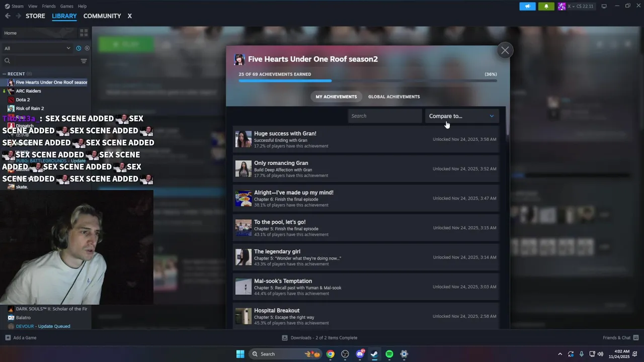This screenshot has height=362, width=644.
Task: Click Five Hearts game icon in dialog title
Action: tap(239, 59)
